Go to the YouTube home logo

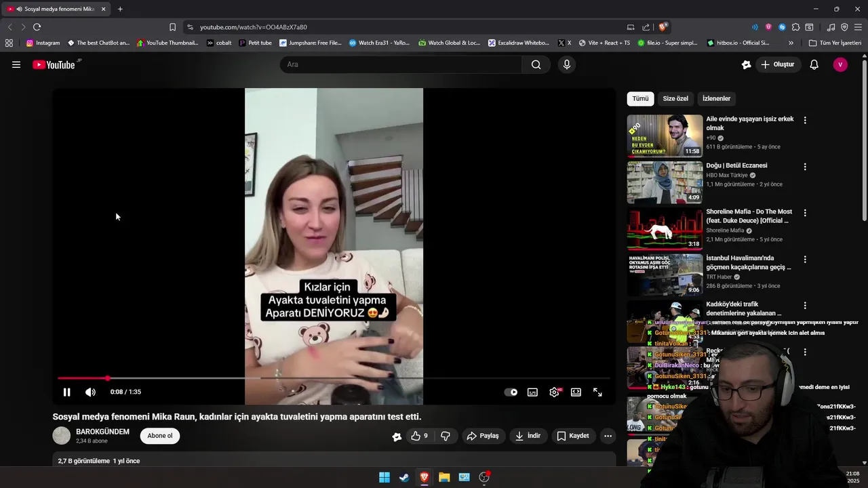tap(54, 64)
